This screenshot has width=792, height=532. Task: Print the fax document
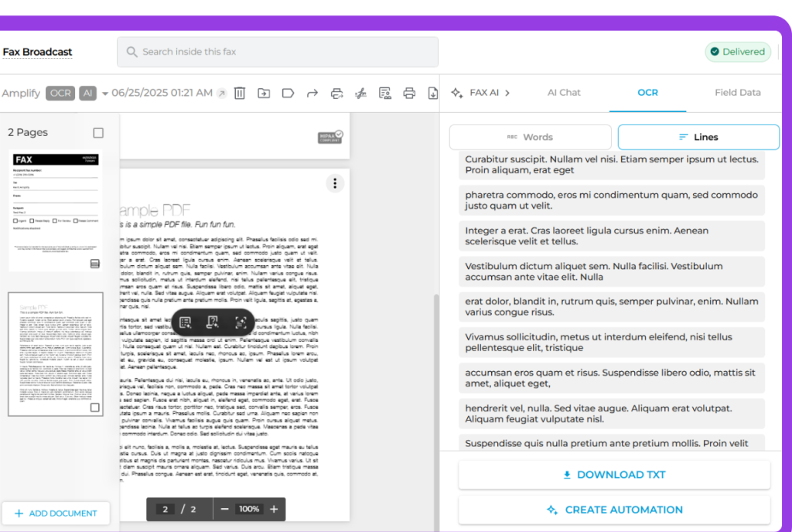click(409, 93)
